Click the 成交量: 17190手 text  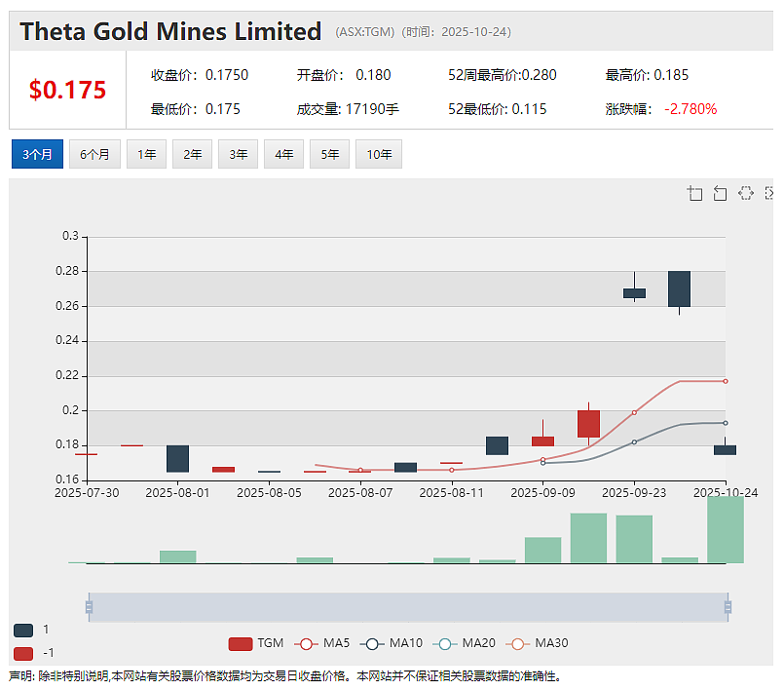348,109
